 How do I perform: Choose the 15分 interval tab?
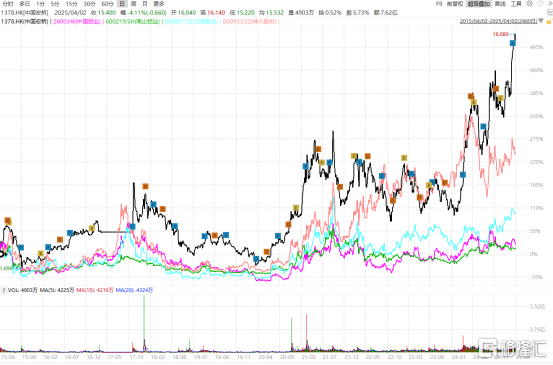[72, 4]
